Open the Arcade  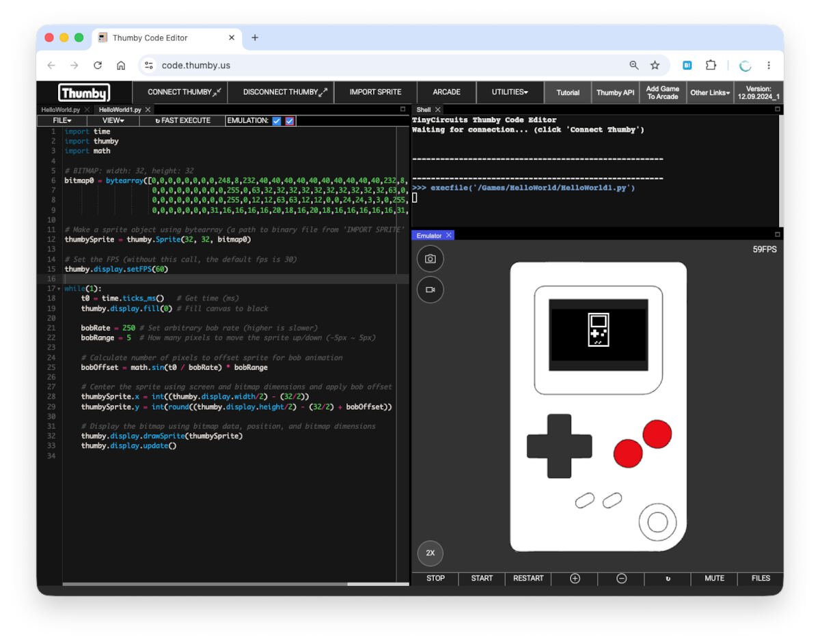[x=446, y=92]
